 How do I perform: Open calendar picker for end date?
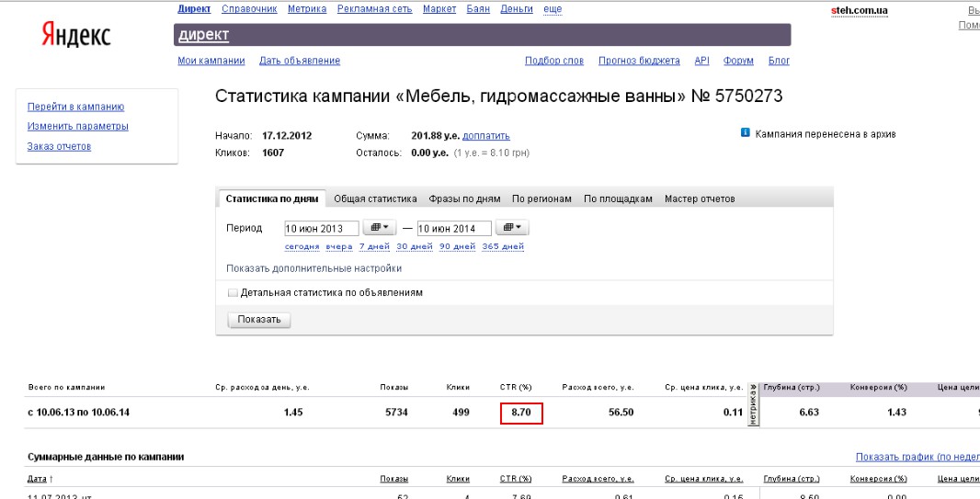[512, 228]
